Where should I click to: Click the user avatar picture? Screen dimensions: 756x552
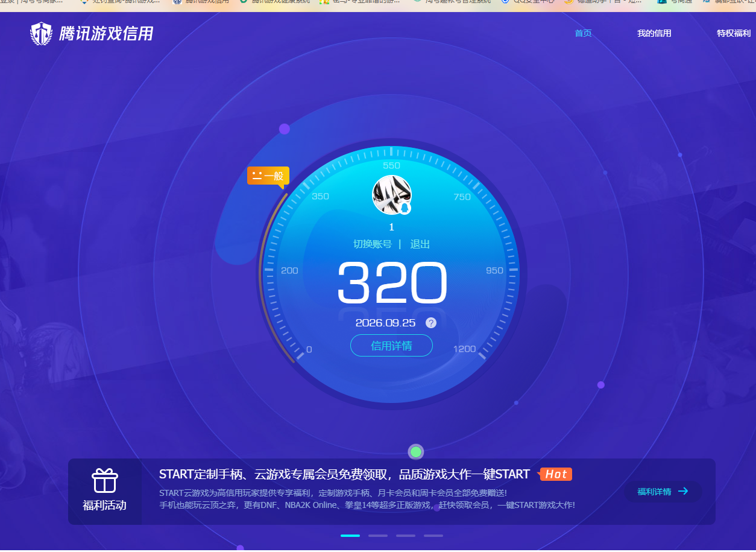point(392,195)
